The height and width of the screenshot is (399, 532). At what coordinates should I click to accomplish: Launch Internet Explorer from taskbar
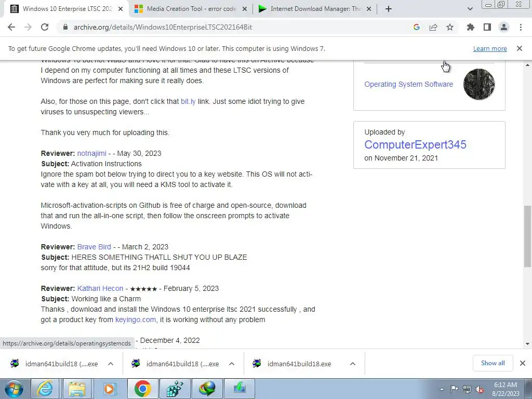[45, 389]
